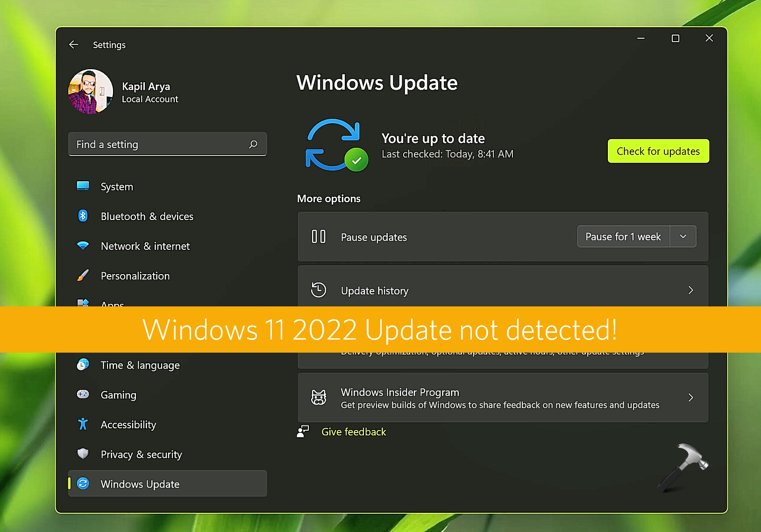Click the Pause updates pause icon
The height and width of the screenshot is (532, 761).
319,236
